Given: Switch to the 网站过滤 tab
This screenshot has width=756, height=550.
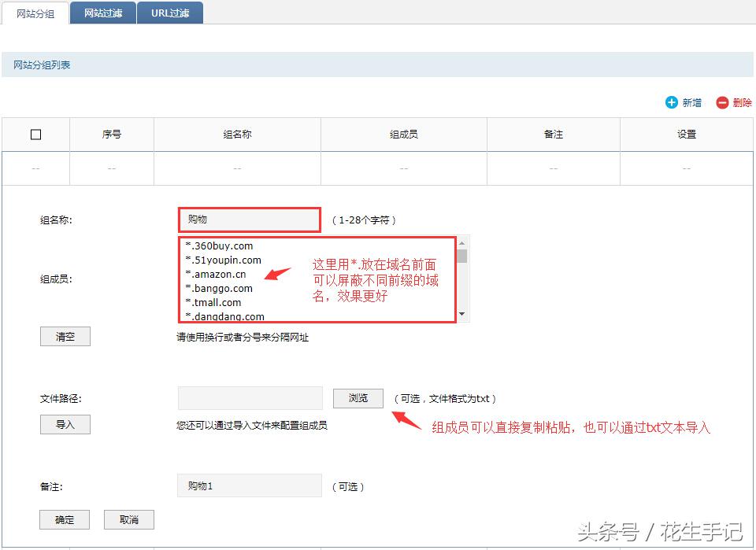Looking at the screenshot, I should pos(102,13).
